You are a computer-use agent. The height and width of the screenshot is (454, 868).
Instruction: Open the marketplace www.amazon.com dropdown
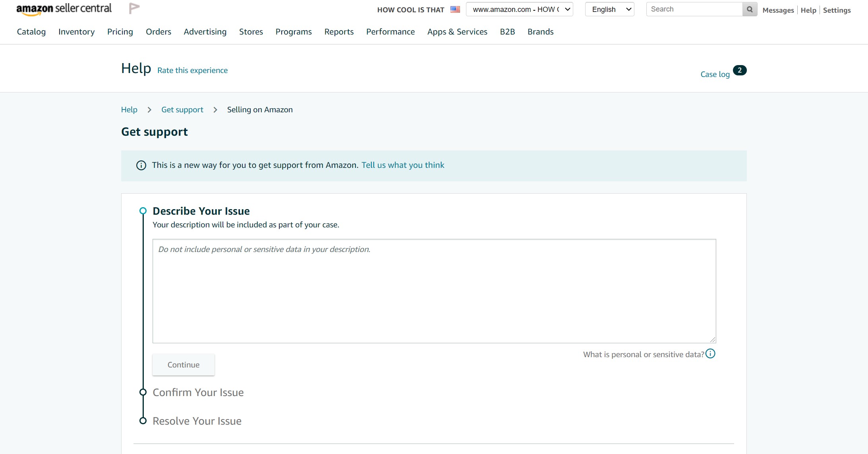click(x=519, y=9)
